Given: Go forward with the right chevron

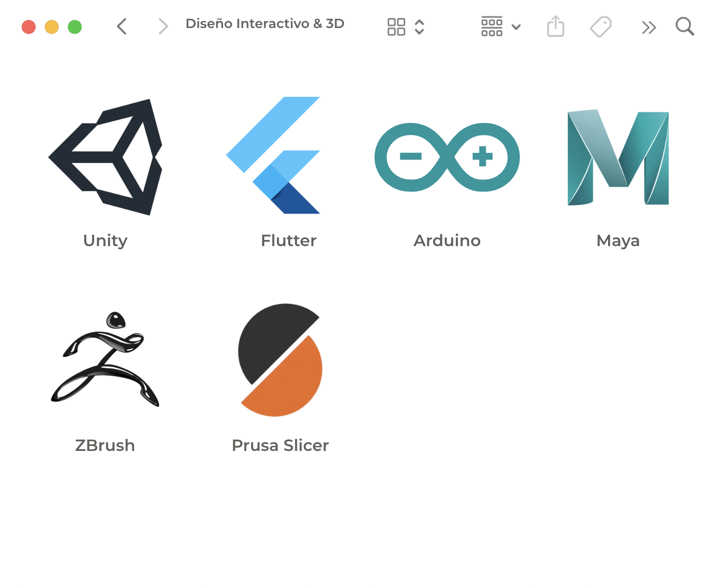Looking at the screenshot, I should pyautogui.click(x=163, y=26).
